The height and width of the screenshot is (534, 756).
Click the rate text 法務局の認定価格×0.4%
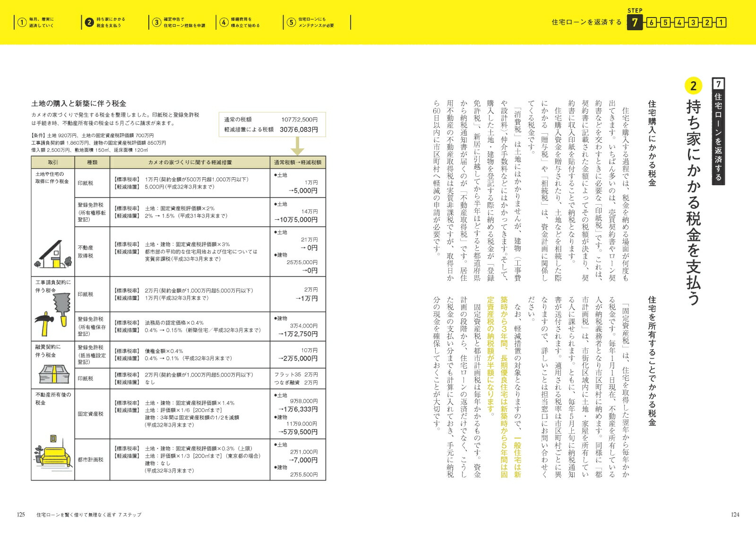tap(174, 323)
